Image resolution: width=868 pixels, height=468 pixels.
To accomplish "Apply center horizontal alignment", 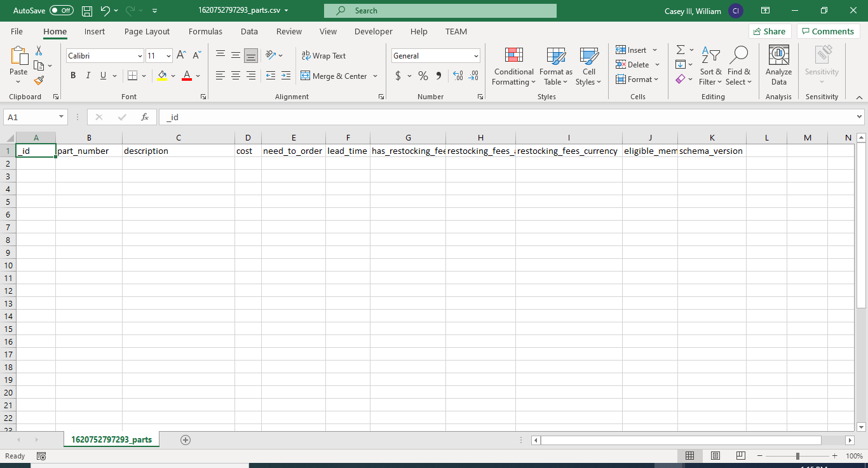I will 236,76.
